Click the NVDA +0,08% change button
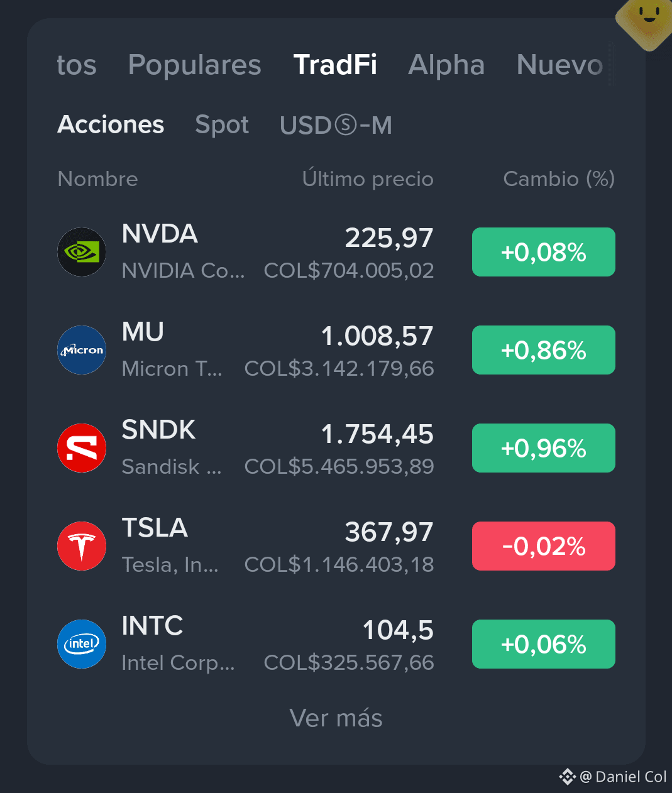The image size is (672, 793). 544,252
